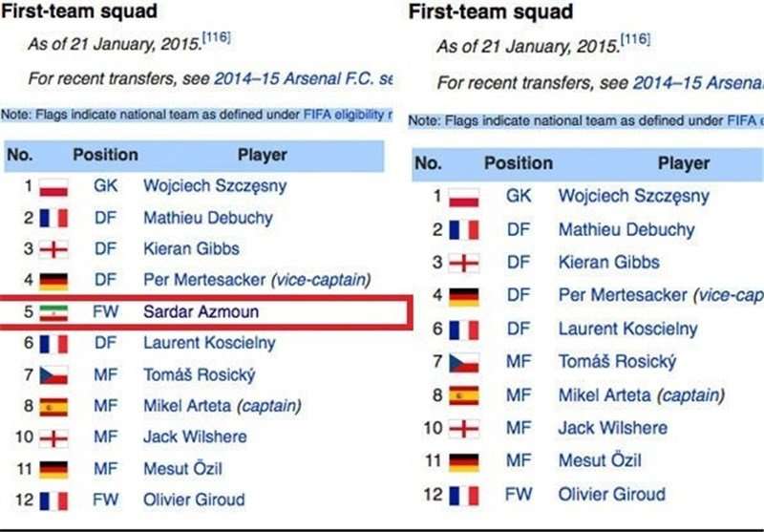Click GK position link in right table

[x=519, y=196]
